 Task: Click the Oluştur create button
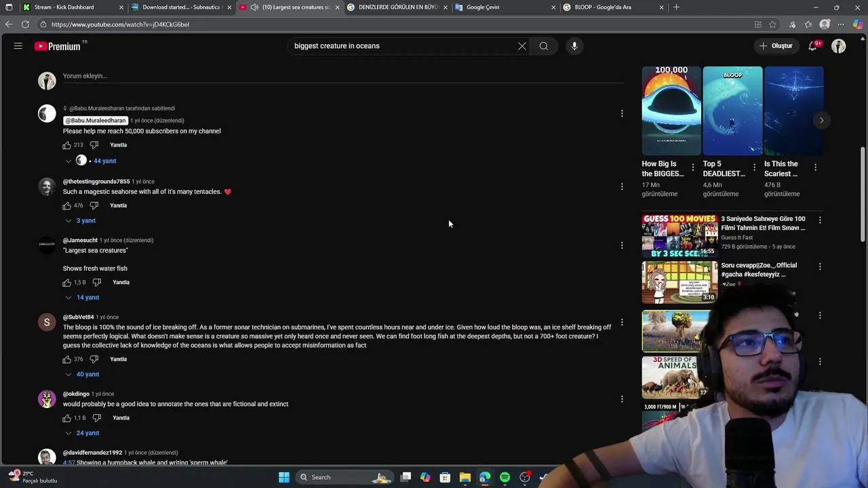tap(775, 46)
